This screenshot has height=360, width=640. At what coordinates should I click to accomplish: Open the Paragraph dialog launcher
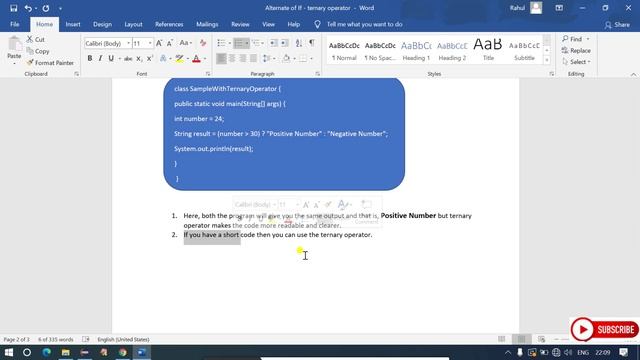pyautogui.click(x=318, y=74)
